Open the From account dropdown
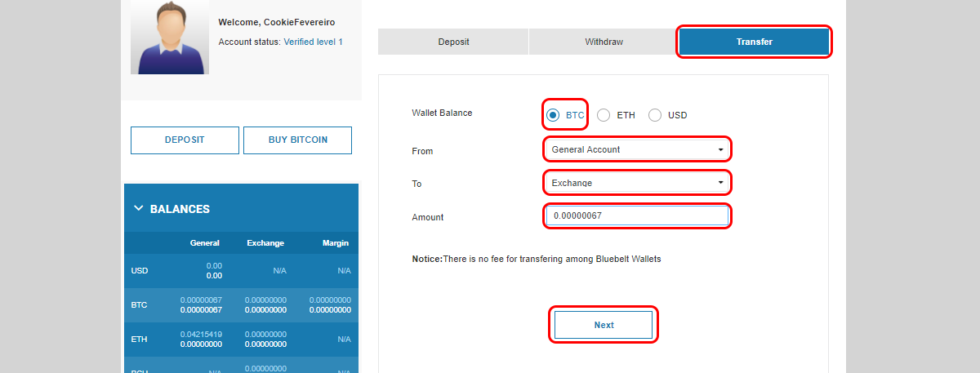This screenshot has height=373, width=980. [637, 149]
